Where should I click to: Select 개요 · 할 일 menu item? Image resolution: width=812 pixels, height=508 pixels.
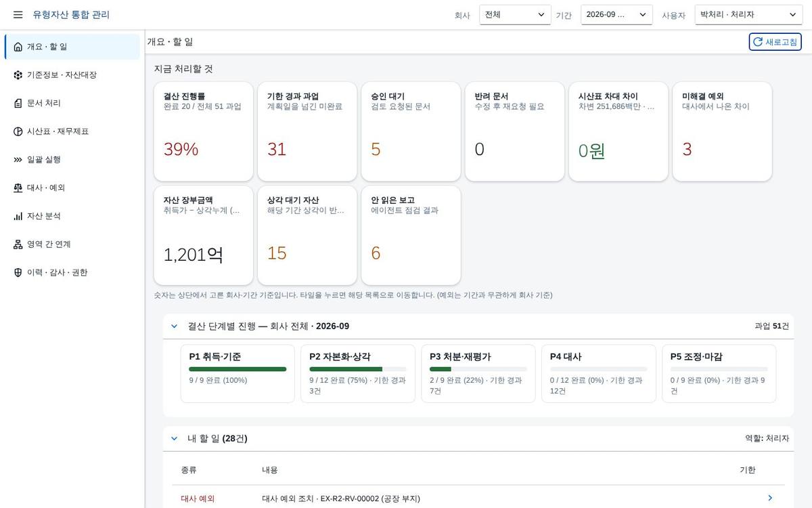coord(72,47)
